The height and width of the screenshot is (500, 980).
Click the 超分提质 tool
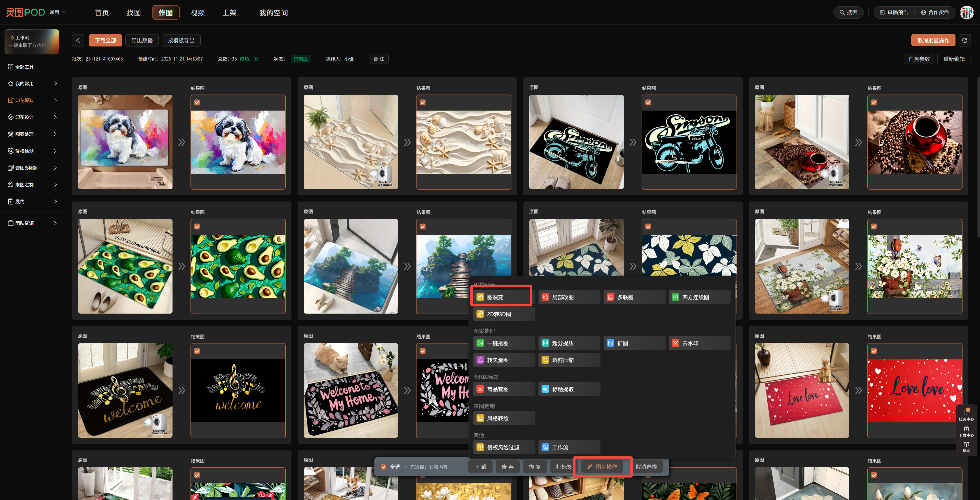(x=569, y=343)
